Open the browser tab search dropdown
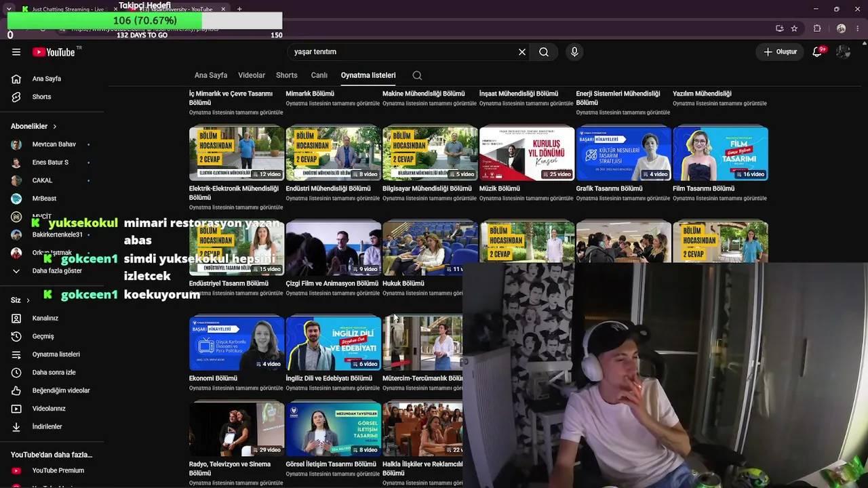This screenshot has height=488, width=868. pos(9,9)
